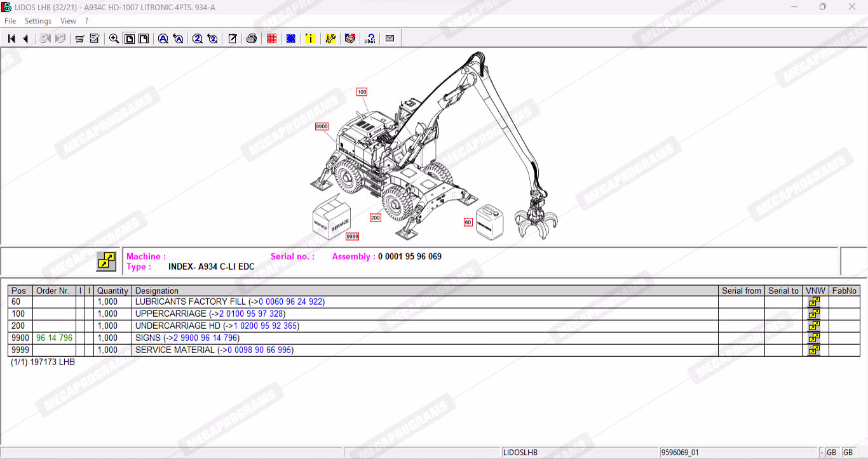Select Pos cell 60
Viewport: 868px width, 459px height.
pyautogui.click(x=20, y=302)
